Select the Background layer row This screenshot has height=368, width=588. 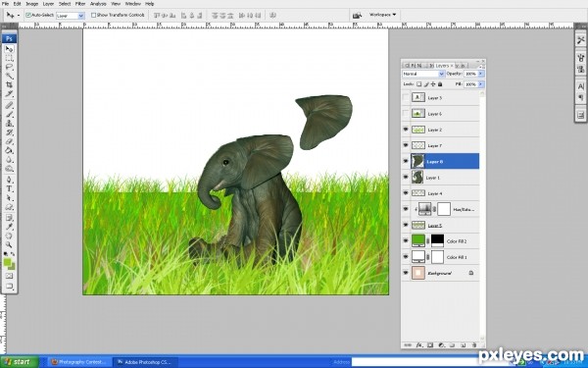click(440, 273)
